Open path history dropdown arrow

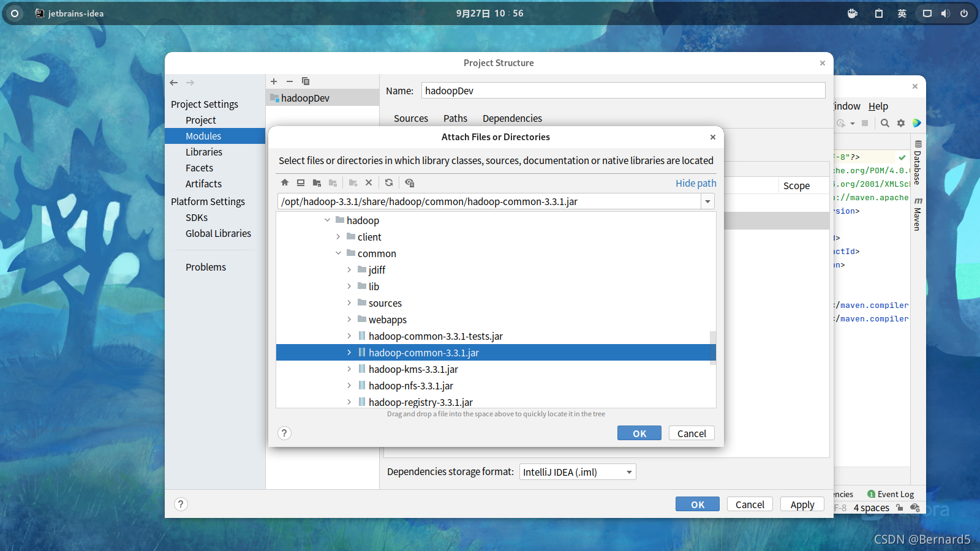click(x=707, y=201)
